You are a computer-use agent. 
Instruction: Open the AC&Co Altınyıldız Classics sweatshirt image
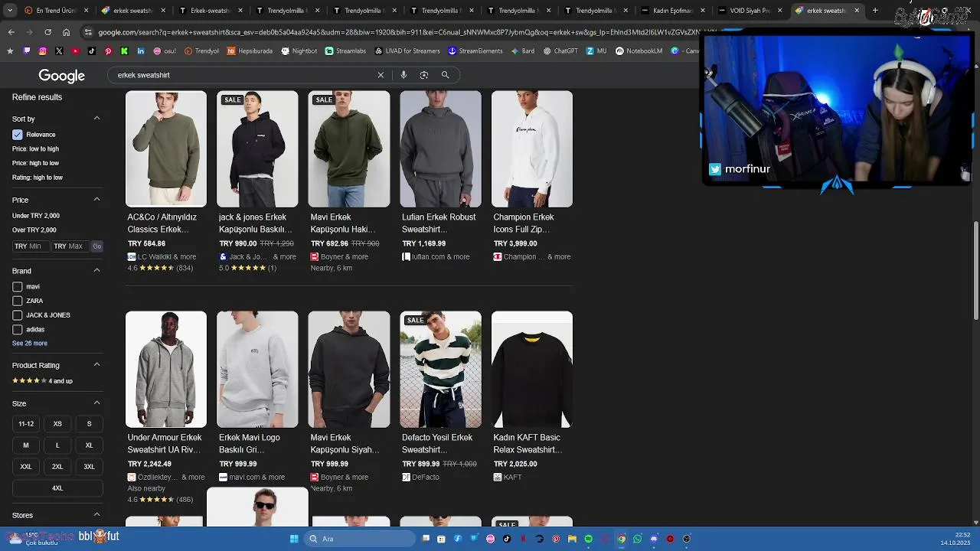tap(166, 149)
